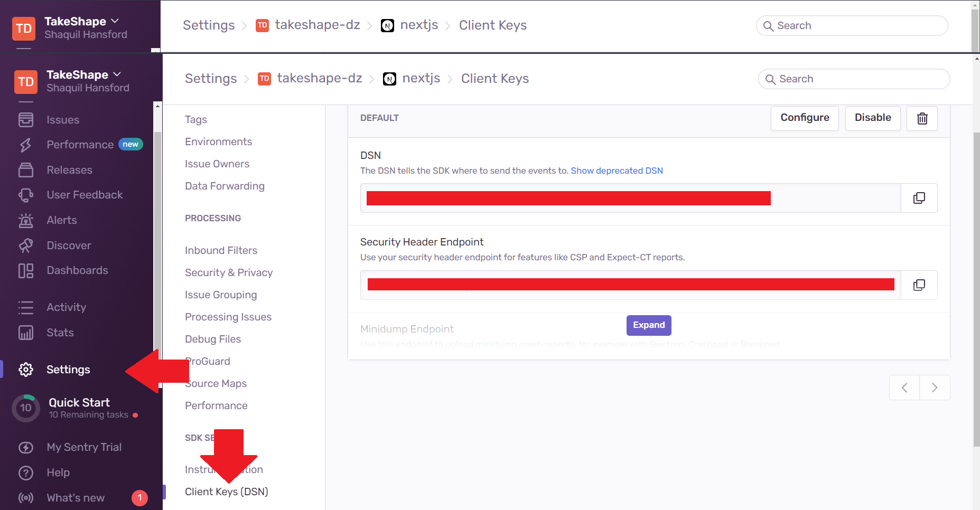Open Environments settings
Viewport: 980px width, 510px height.
pyautogui.click(x=218, y=141)
